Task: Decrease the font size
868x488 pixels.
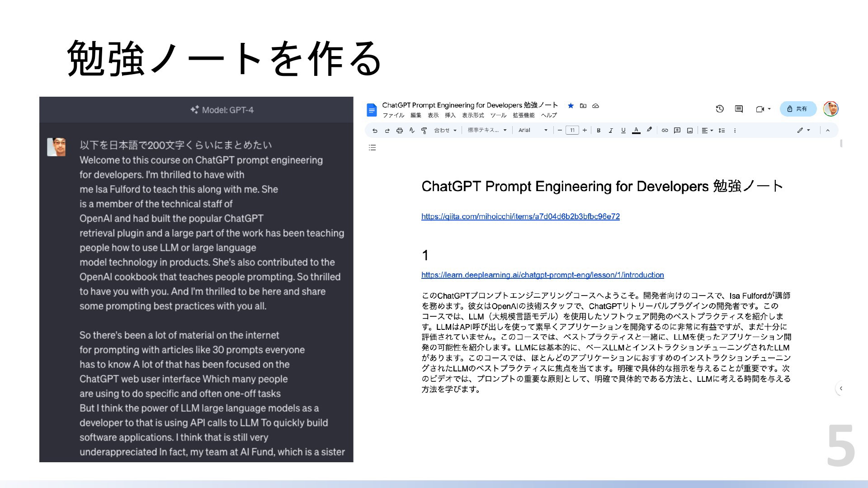Action: (x=560, y=131)
